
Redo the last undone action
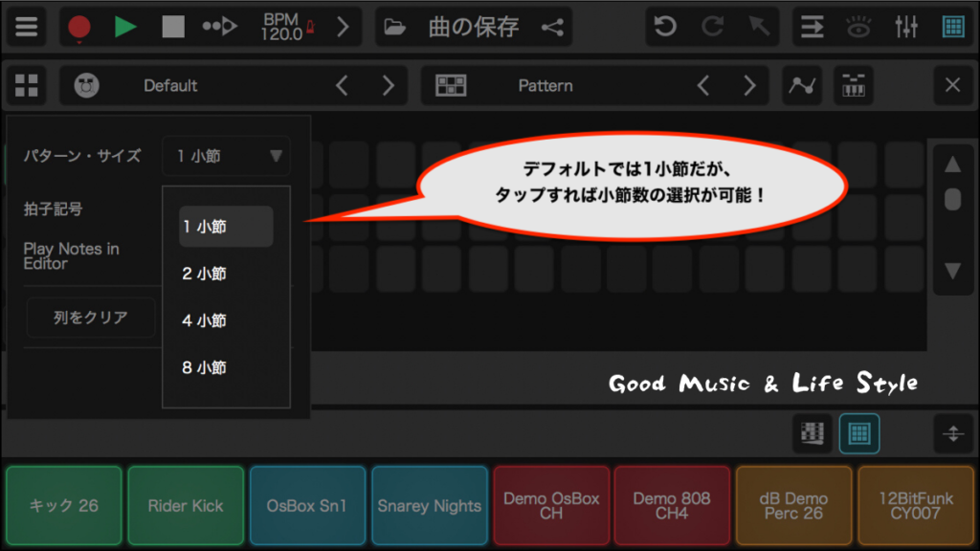[712, 27]
